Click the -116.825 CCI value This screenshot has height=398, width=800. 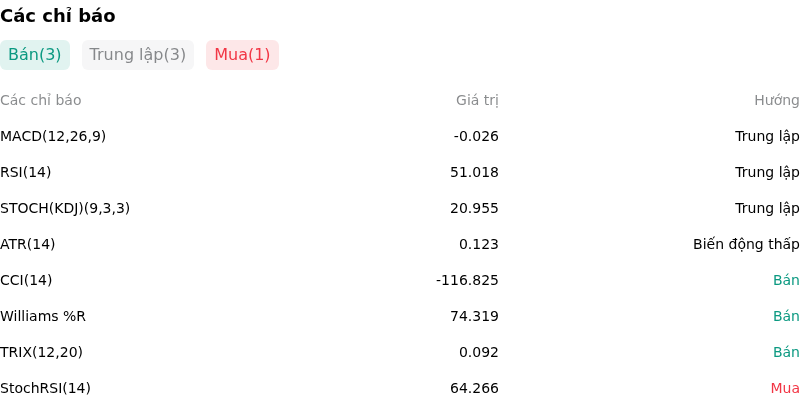[467, 280]
